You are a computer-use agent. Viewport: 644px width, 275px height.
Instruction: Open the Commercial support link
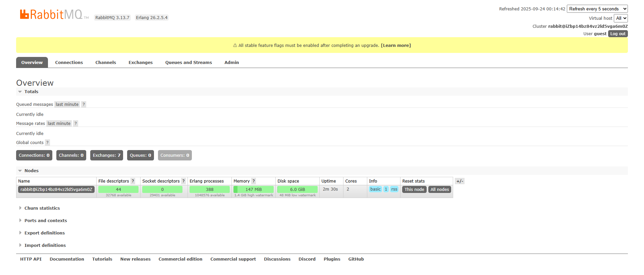pos(233,259)
